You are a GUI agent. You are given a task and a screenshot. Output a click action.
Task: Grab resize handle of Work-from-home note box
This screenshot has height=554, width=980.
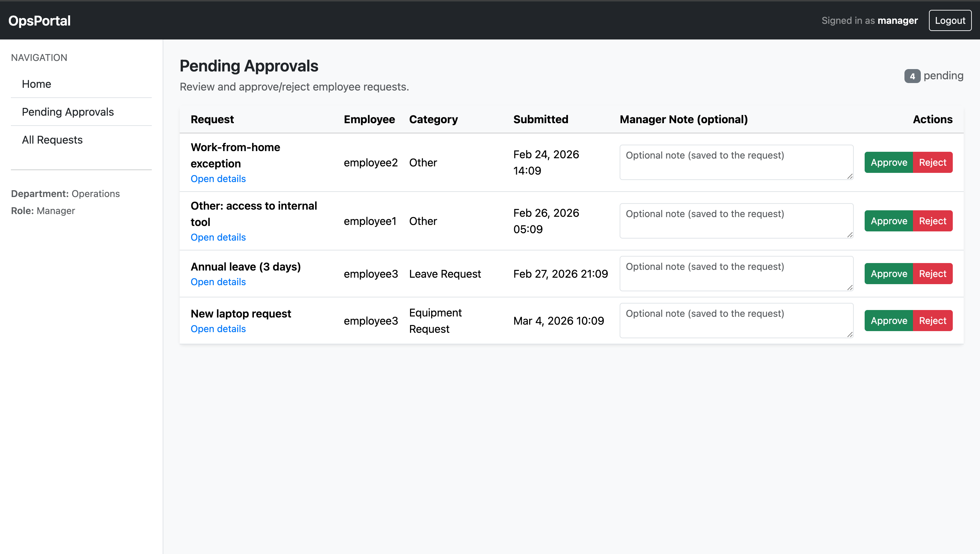point(850,176)
